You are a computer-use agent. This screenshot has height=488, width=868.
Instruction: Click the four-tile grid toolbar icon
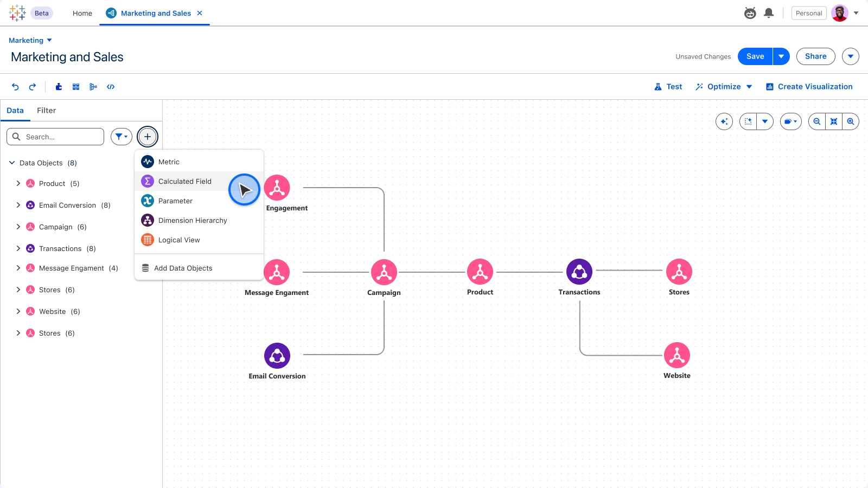pos(76,87)
